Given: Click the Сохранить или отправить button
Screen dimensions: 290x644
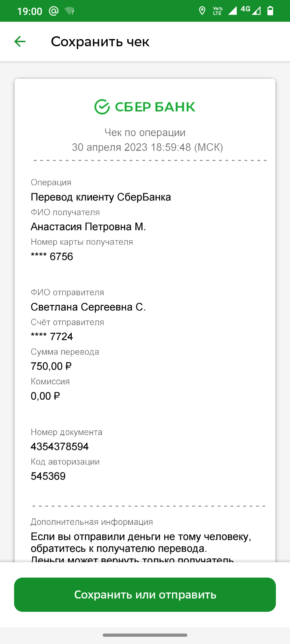Looking at the screenshot, I should (x=145, y=594).
